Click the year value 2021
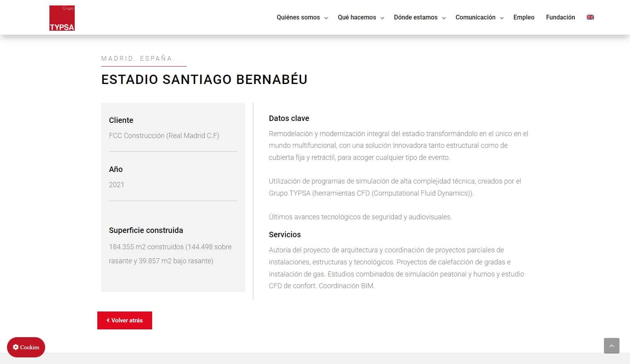The width and height of the screenshot is (630, 364). click(x=116, y=185)
